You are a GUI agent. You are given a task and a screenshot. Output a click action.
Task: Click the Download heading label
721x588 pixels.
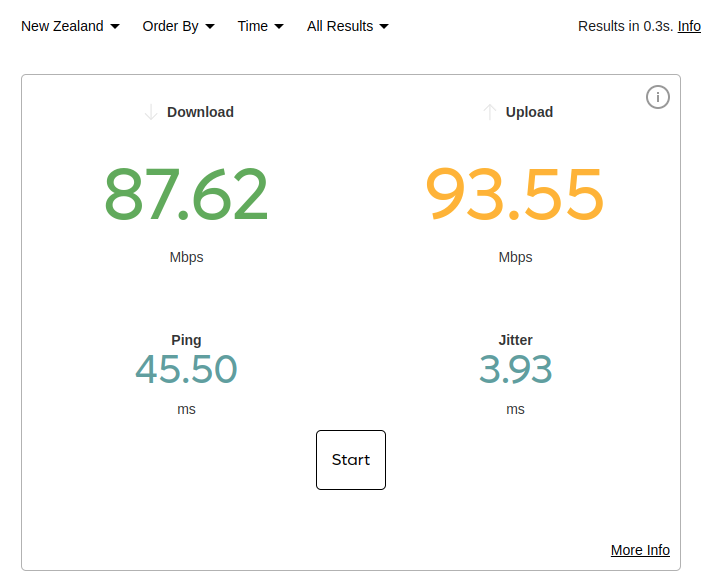[200, 112]
